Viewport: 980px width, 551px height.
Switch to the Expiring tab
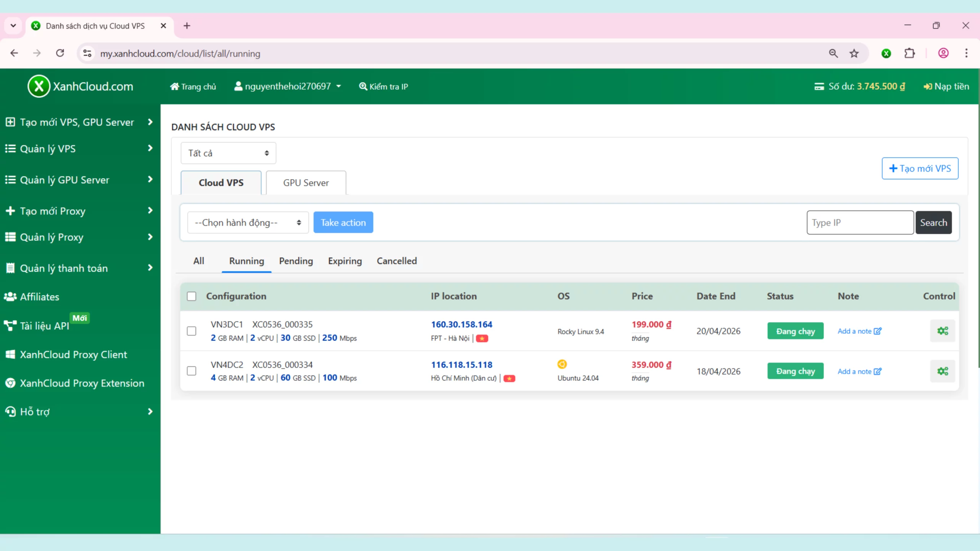(x=344, y=261)
